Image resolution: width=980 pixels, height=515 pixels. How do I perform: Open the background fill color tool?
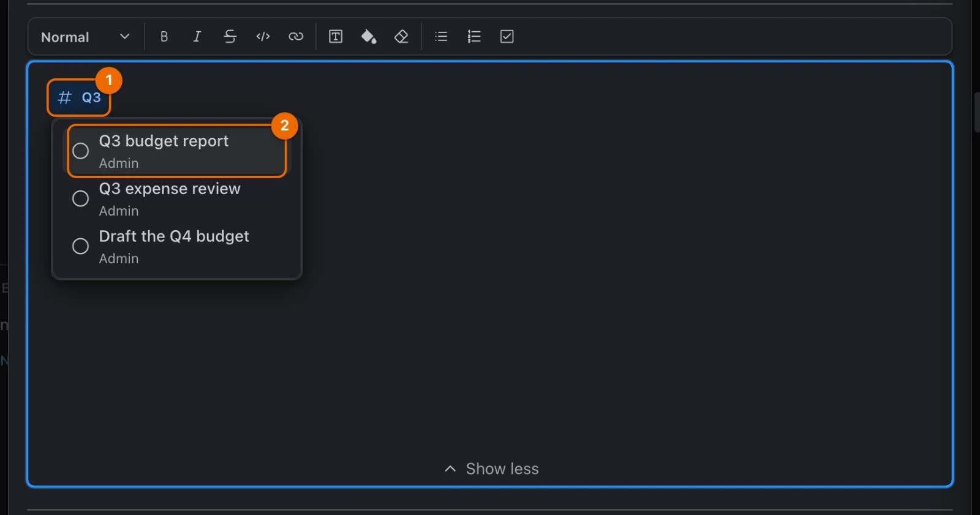(369, 37)
